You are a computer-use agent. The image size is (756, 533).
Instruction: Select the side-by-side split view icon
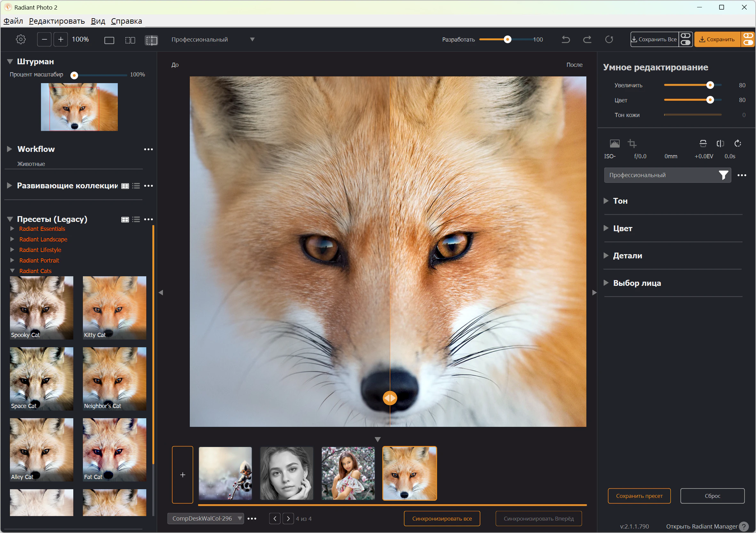coord(130,40)
